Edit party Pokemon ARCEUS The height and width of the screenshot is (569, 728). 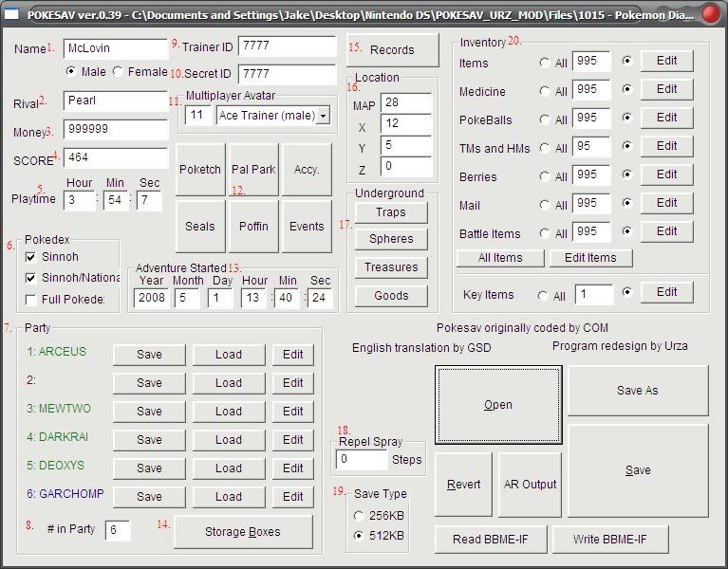click(293, 355)
